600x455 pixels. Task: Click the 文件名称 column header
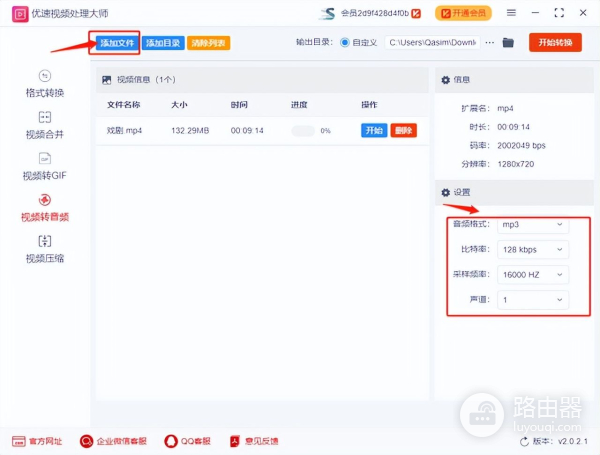click(x=124, y=105)
